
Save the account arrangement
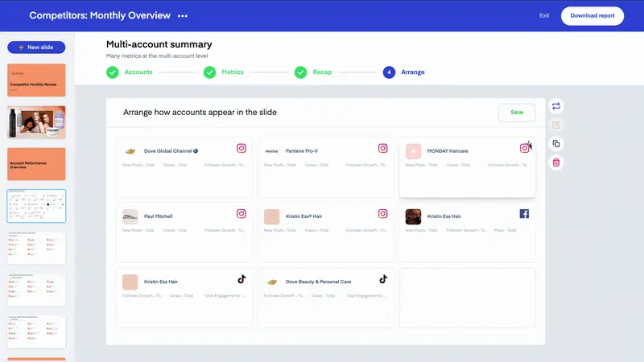click(x=517, y=112)
